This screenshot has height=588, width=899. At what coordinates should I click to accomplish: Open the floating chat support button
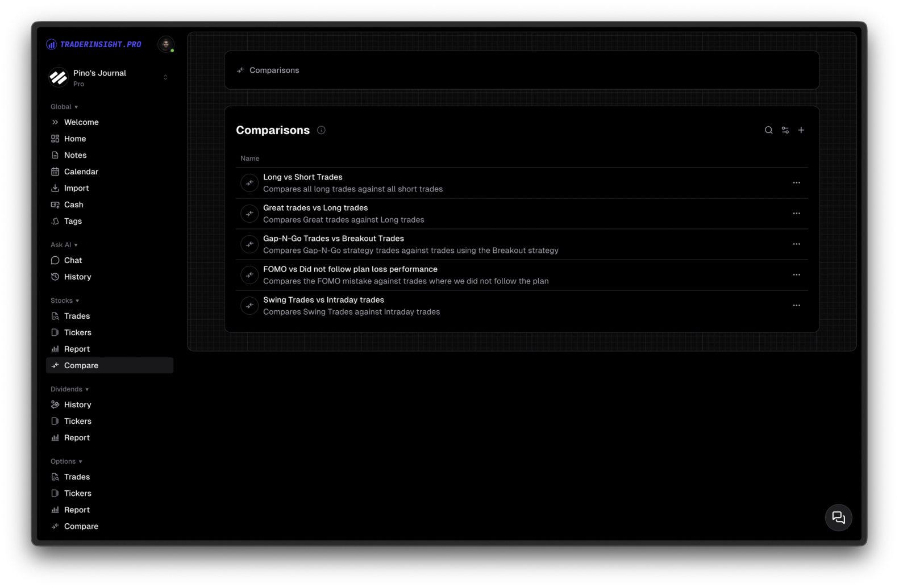click(838, 518)
